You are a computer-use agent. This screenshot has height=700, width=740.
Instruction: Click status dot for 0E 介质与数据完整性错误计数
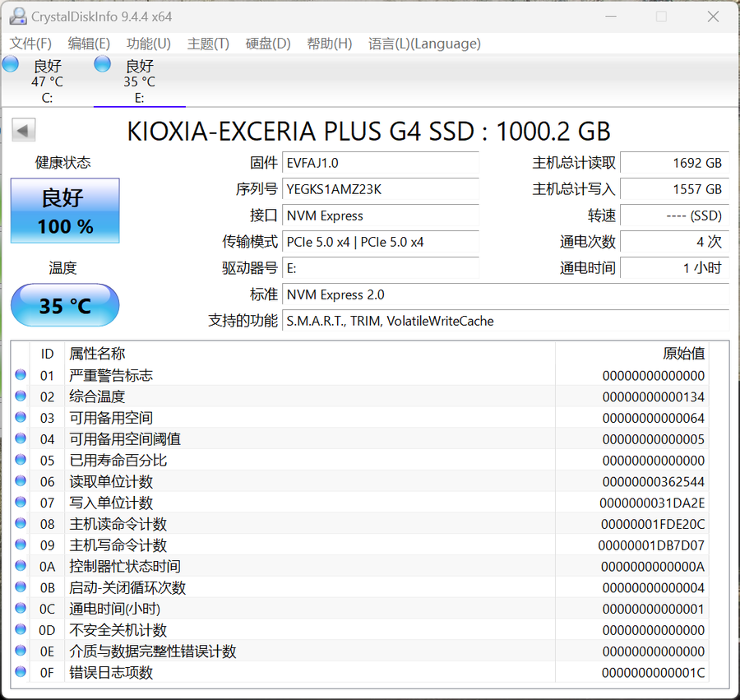21,651
